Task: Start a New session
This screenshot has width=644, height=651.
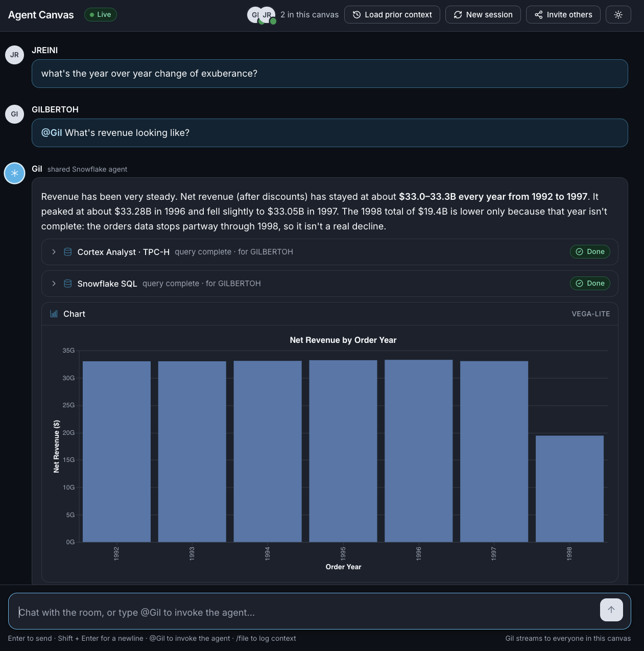Action: [x=483, y=15]
